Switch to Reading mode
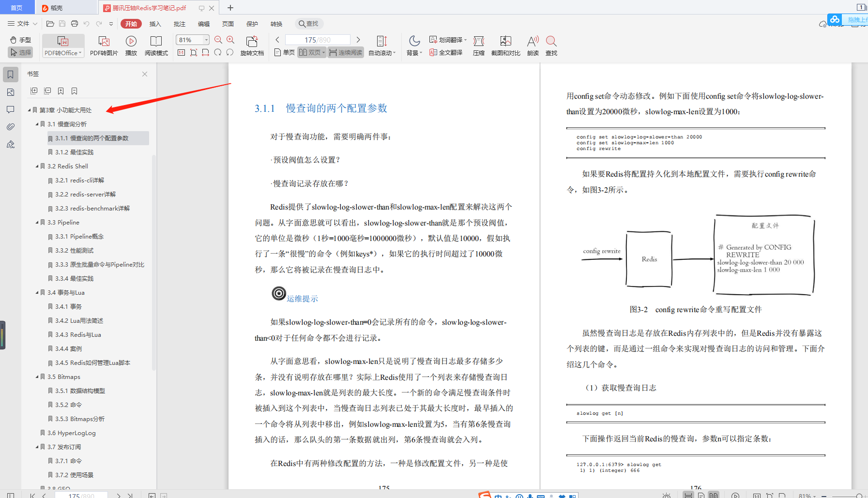Viewport: 868px width, 498px height. point(156,46)
